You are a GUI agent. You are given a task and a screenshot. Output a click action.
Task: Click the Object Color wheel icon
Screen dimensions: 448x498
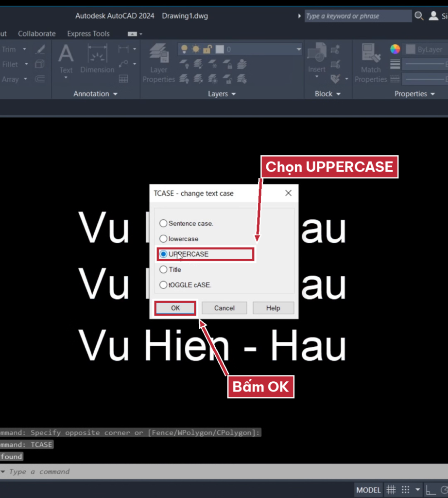(x=395, y=49)
